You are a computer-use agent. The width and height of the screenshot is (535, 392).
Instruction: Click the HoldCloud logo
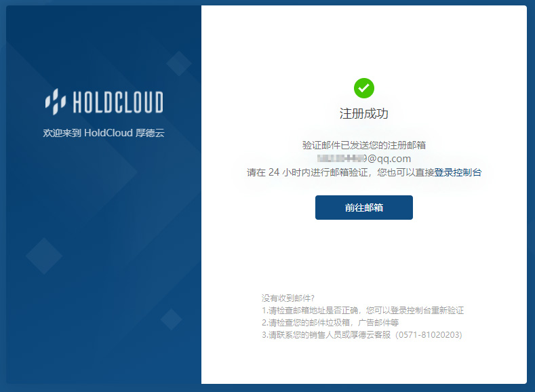click(104, 101)
